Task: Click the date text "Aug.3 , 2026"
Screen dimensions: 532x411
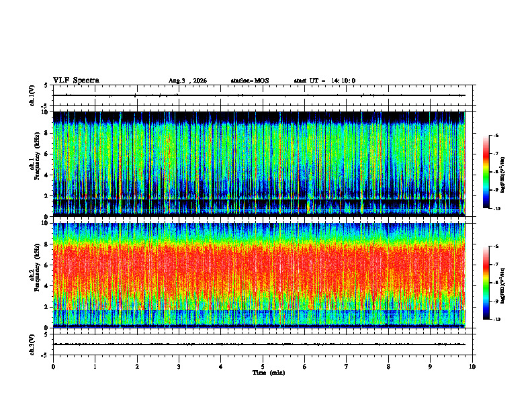Action: (x=187, y=81)
